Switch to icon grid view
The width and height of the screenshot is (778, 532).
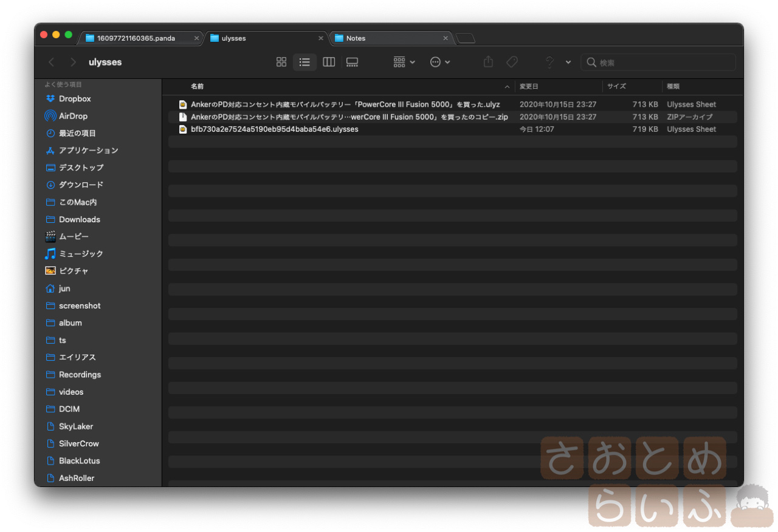pyautogui.click(x=281, y=62)
